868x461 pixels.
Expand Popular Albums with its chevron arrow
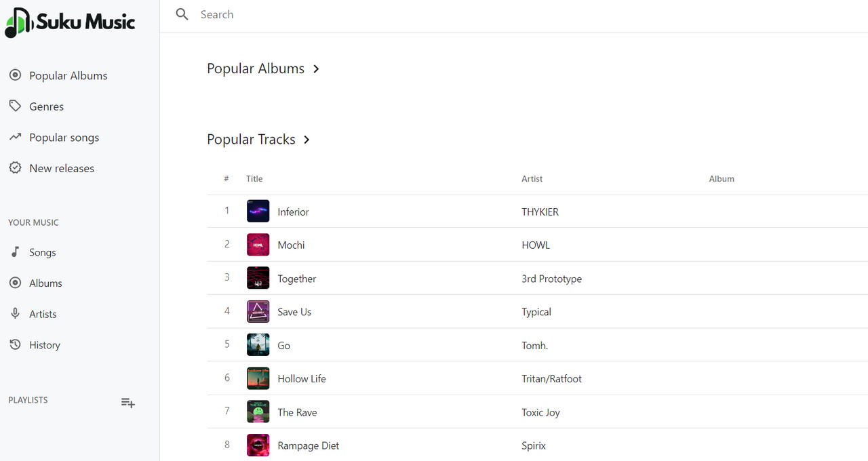(316, 69)
